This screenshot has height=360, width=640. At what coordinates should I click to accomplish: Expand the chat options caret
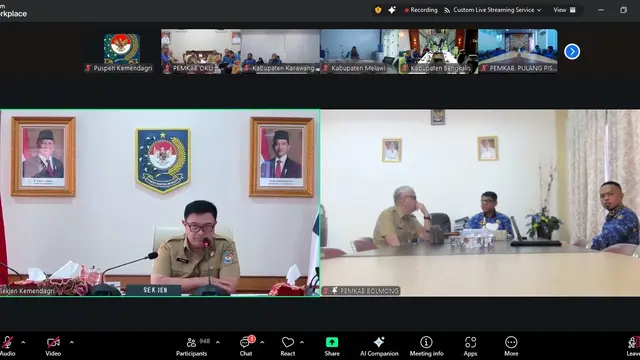pos(262,342)
